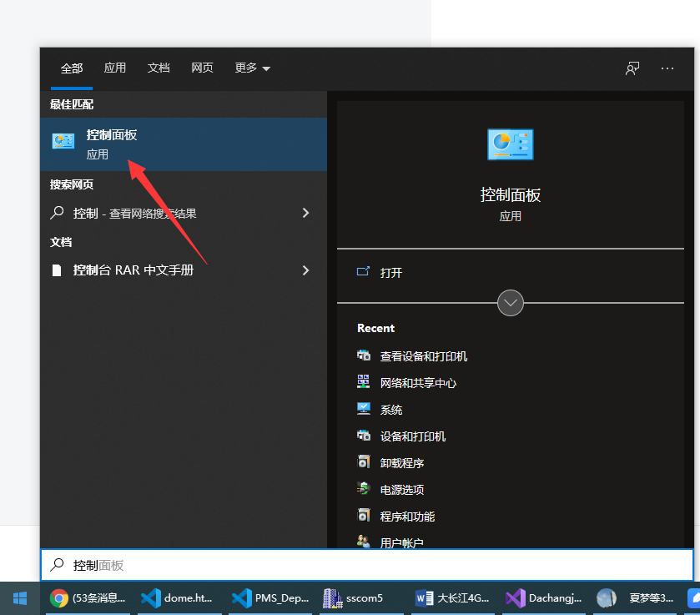Expand arrow for 控制 web search result
Screen dimensions: 700x615
(x=305, y=213)
